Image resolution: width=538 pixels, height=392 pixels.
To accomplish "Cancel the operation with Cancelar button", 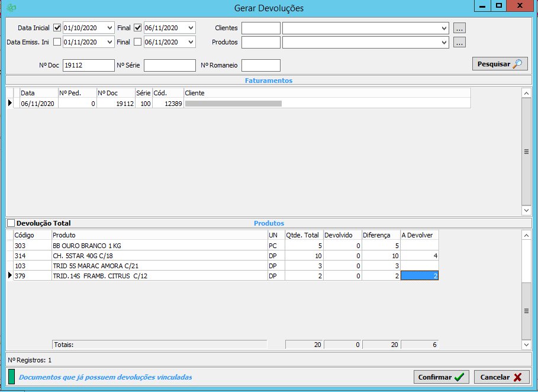I will [501, 377].
